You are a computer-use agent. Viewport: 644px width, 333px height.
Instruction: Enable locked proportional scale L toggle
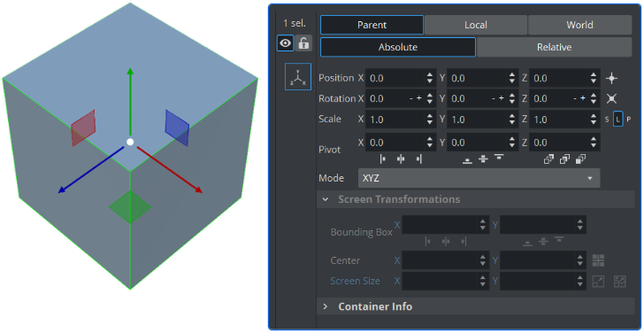tap(617, 120)
